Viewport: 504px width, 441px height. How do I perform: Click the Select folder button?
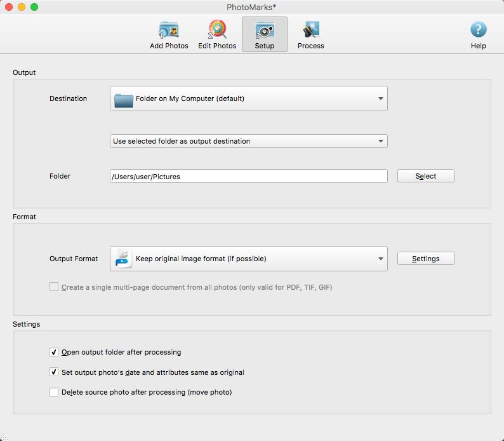click(425, 176)
